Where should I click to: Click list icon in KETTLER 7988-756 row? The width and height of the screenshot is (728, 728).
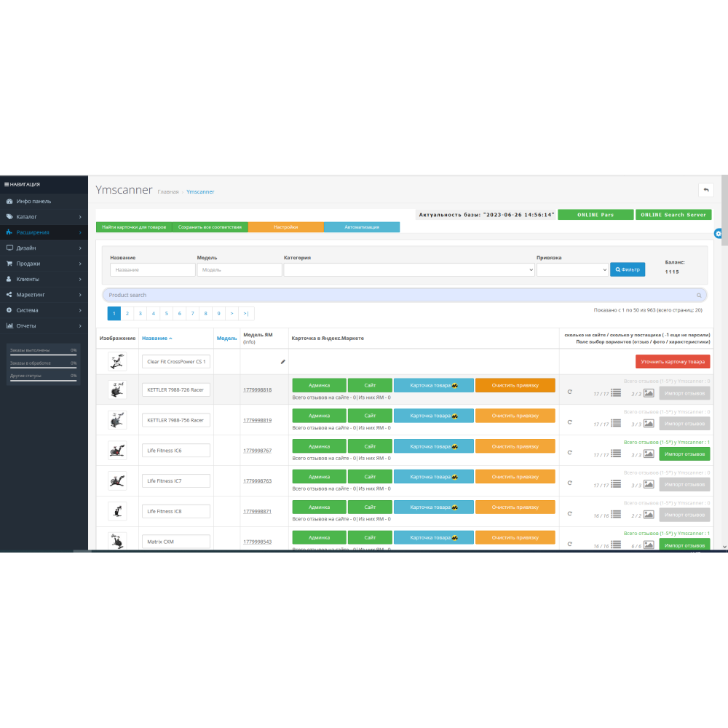click(x=616, y=423)
